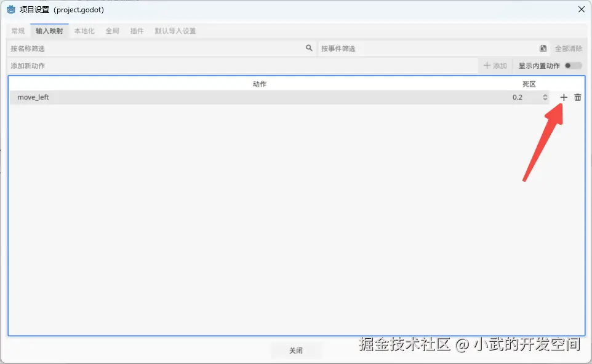592x364 pixels.
Task: Adjust the move_left deadzone value stepper
Action: (545, 97)
